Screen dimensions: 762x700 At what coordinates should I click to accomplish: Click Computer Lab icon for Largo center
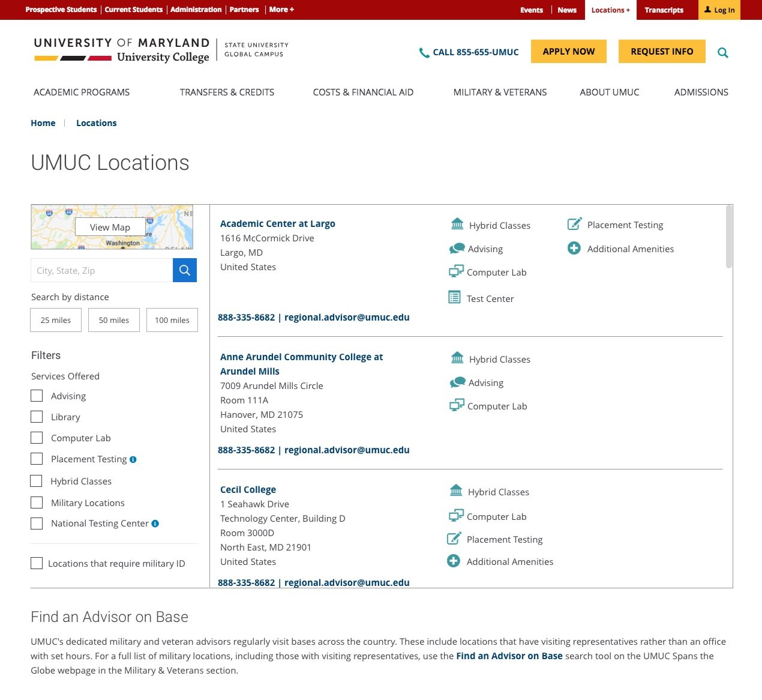(x=456, y=271)
